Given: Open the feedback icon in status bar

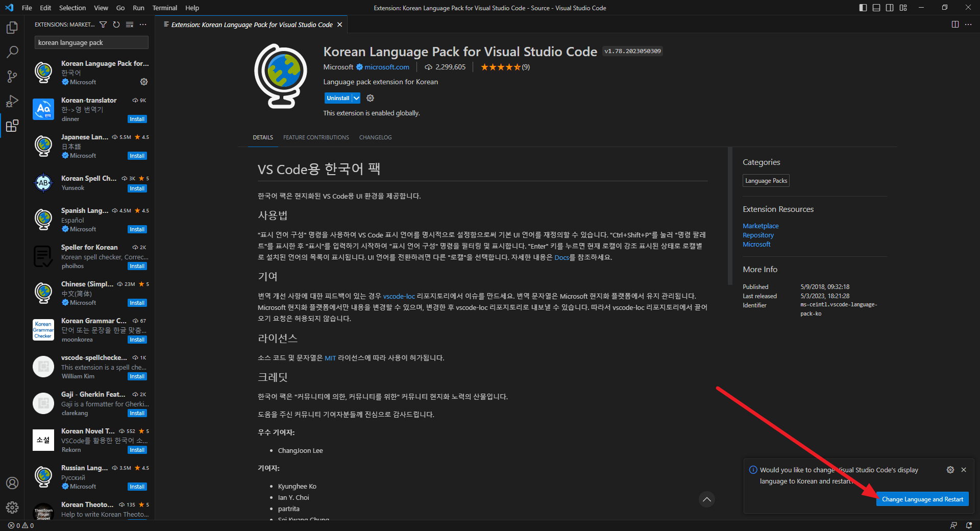Looking at the screenshot, I should (953, 525).
